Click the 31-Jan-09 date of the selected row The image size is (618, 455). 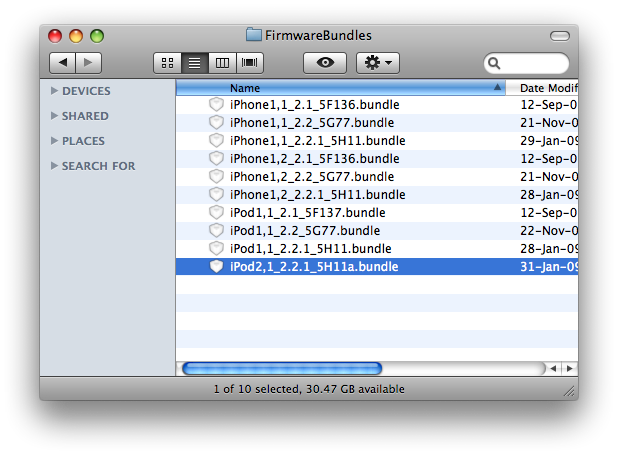pyautogui.click(x=549, y=267)
